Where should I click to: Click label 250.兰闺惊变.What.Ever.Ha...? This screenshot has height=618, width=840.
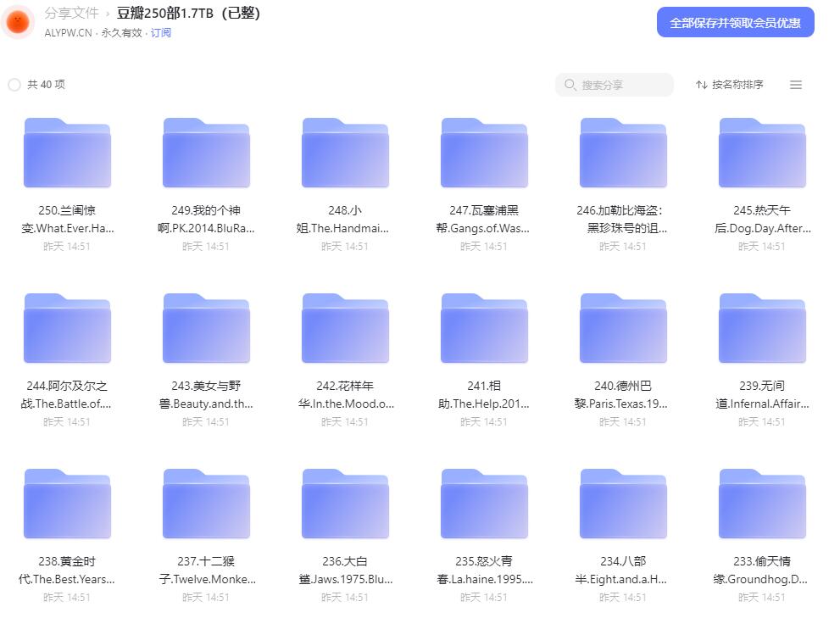click(67, 220)
